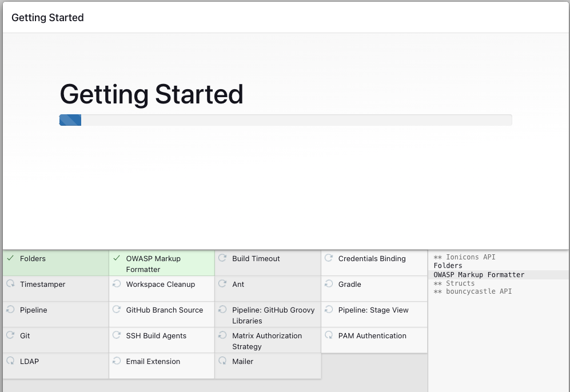
Task: Click the SSH Build Agents label
Action: [x=156, y=336]
